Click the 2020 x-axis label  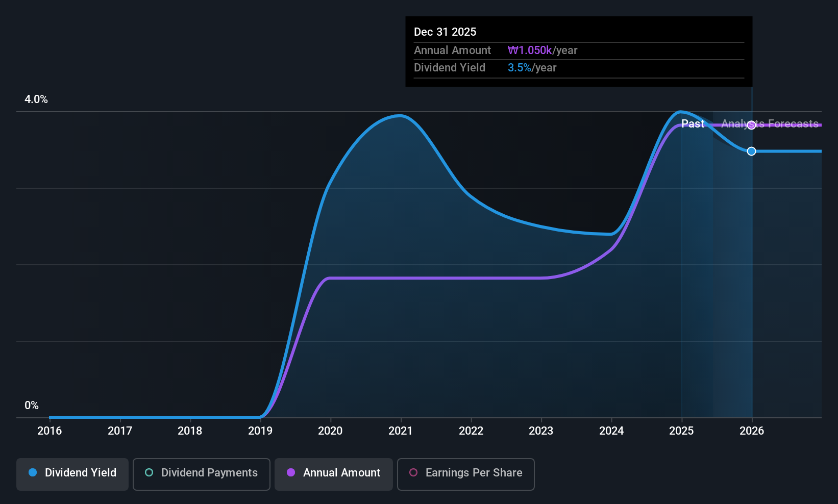[330, 431]
